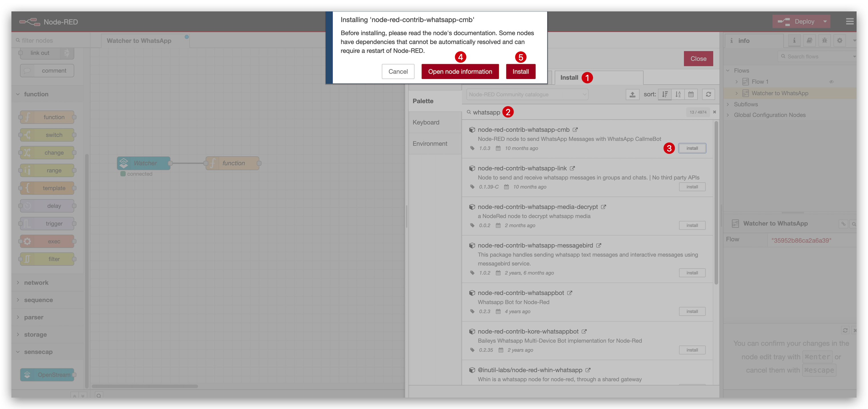Collapse the function palette category
This screenshot has width=868, height=409.
(47, 94)
